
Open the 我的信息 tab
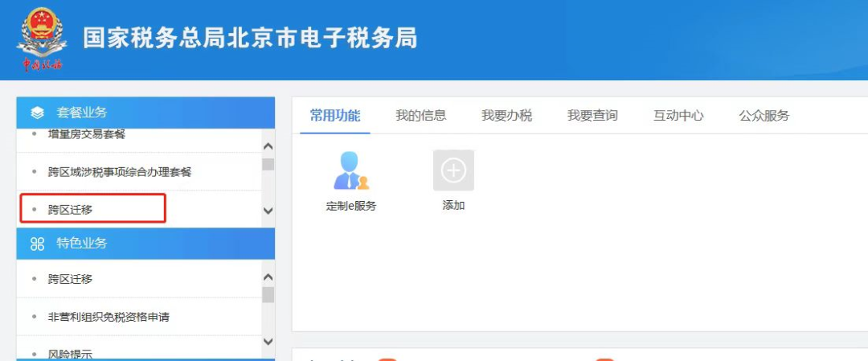tap(420, 115)
